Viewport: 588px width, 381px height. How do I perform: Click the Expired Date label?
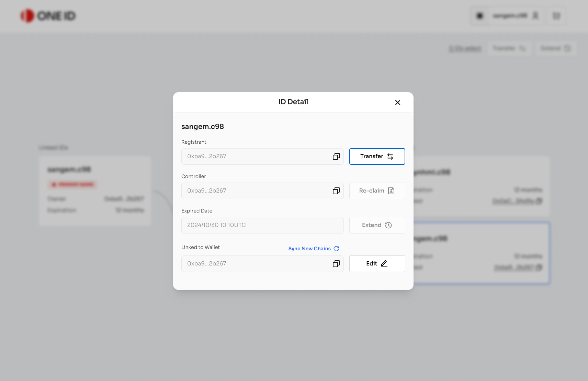coord(197,211)
